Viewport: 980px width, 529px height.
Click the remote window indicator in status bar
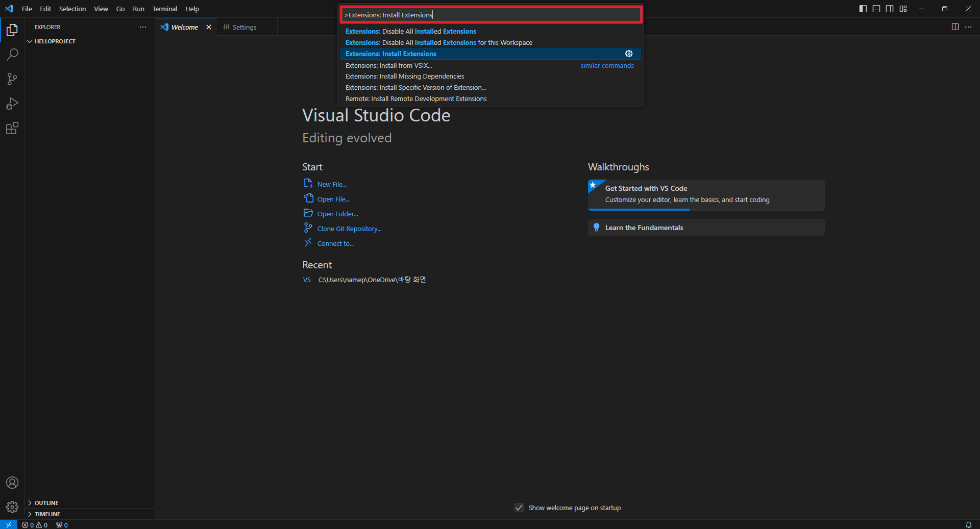(x=9, y=524)
